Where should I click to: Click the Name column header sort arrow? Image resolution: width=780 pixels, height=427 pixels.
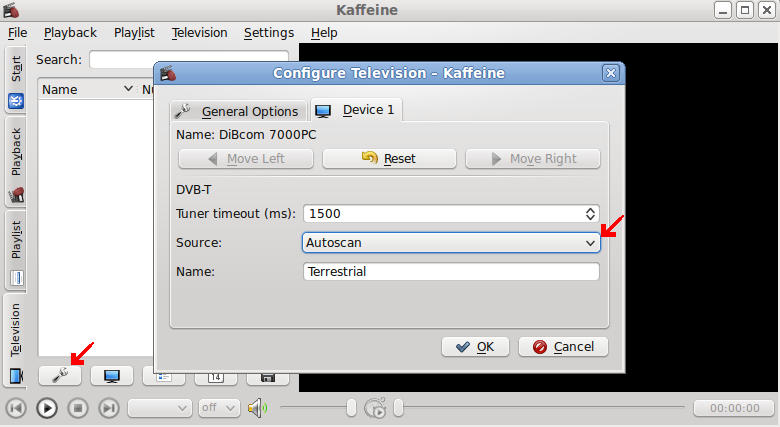(x=128, y=89)
